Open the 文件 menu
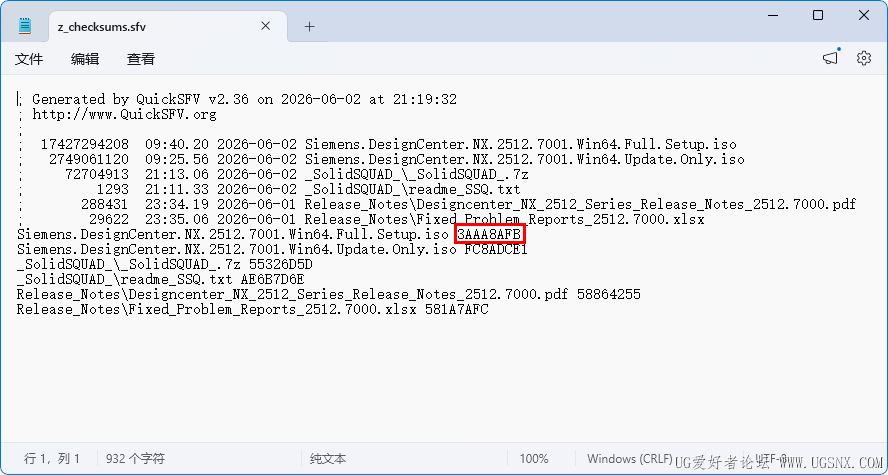Screen dimensions: 888x475 pos(28,59)
